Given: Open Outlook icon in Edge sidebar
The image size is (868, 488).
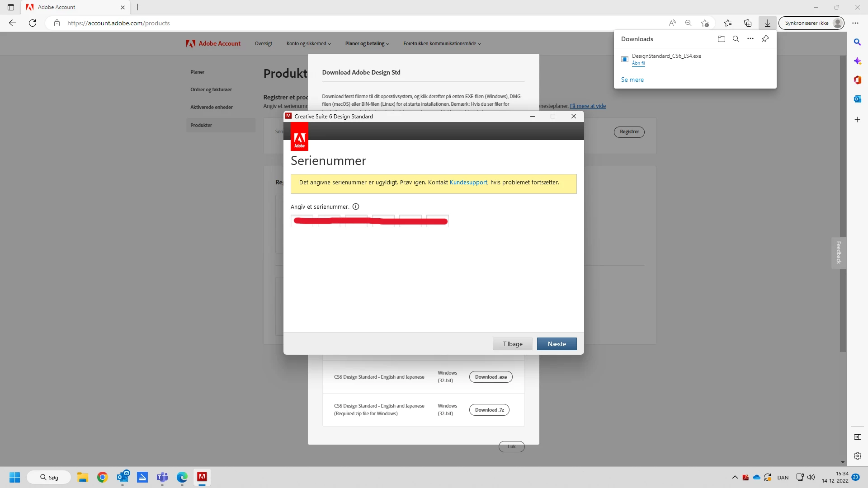Looking at the screenshot, I should click(x=857, y=99).
